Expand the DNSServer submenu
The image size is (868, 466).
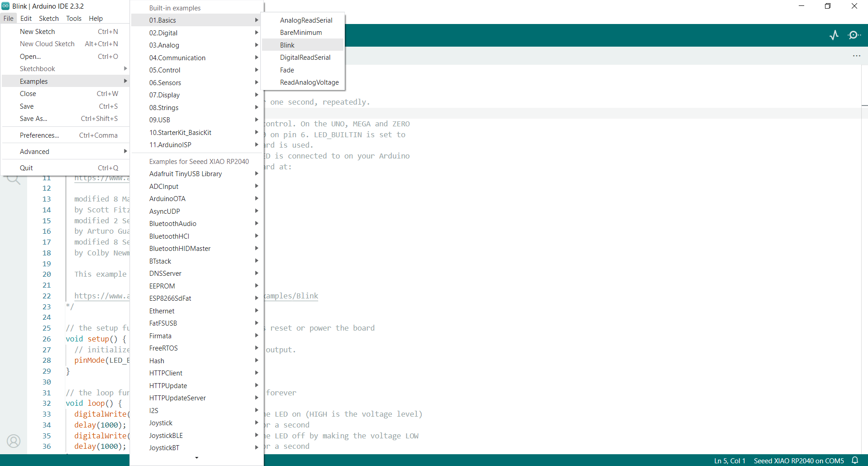[x=197, y=274]
